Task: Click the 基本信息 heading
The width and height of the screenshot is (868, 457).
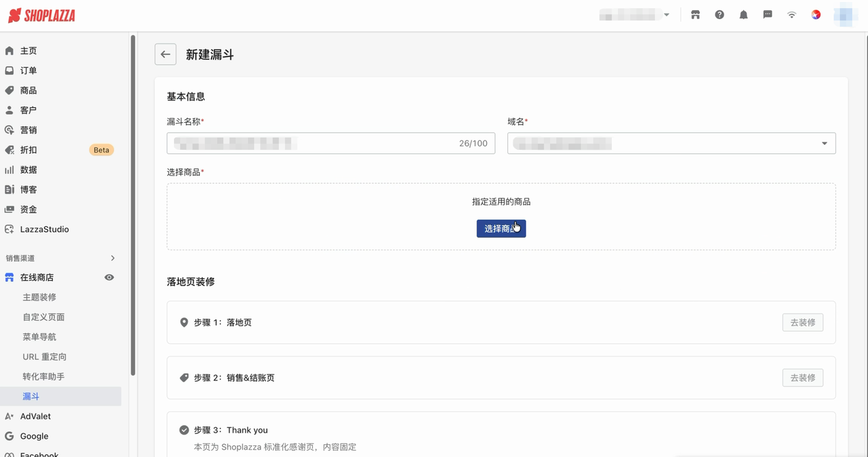Action: 186,96
